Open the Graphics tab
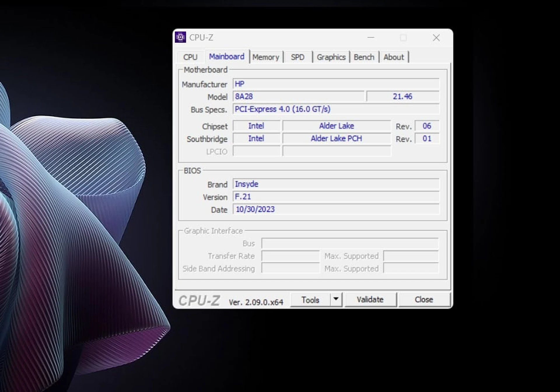The image size is (560, 392). tap(331, 57)
